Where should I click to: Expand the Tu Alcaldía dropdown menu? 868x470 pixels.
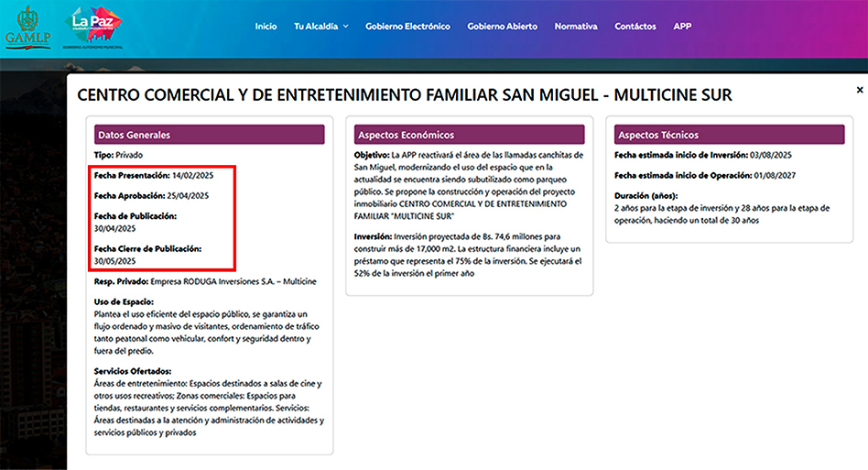pyautogui.click(x=320, y=27)
